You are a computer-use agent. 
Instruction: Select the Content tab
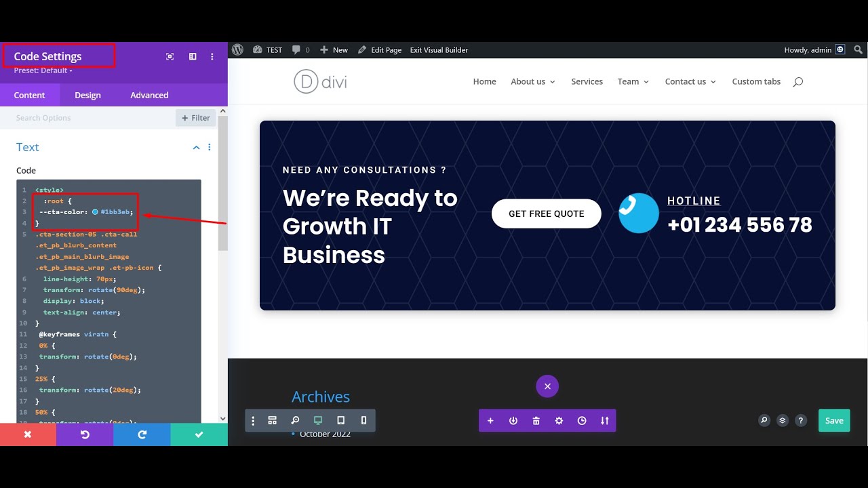(x=29, y=95)
